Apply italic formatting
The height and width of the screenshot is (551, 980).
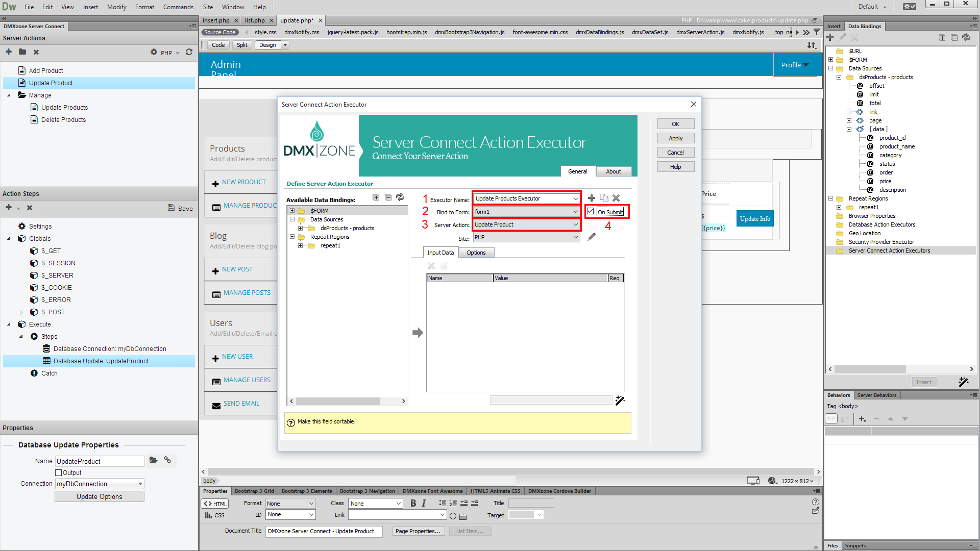(x=424, y=503)
